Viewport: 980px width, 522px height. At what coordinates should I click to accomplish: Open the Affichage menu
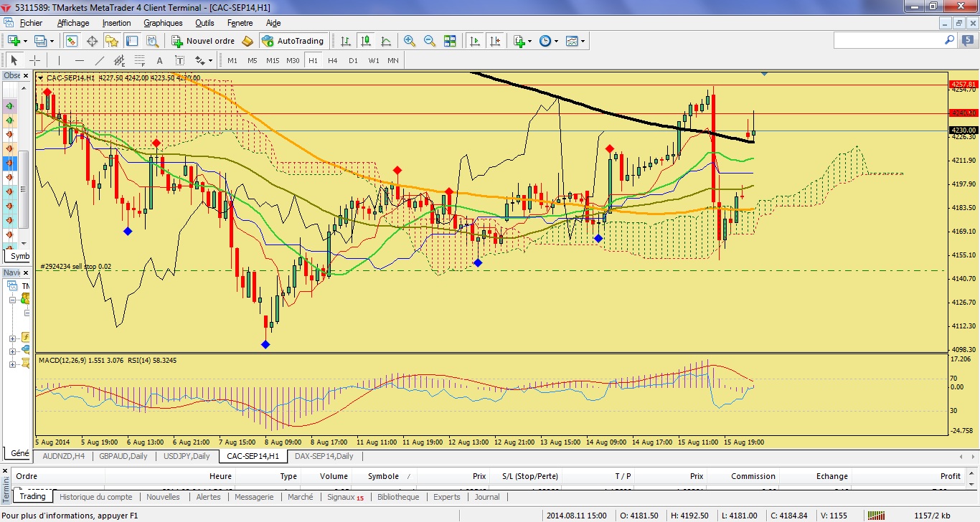coord(73,23)
